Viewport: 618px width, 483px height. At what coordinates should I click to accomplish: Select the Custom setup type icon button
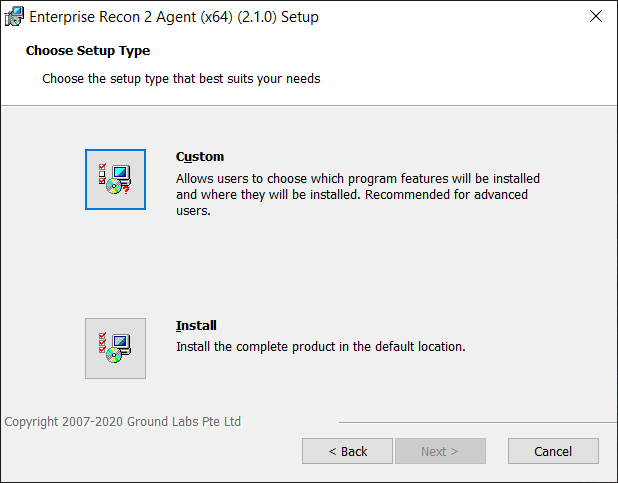coord(115,179)
